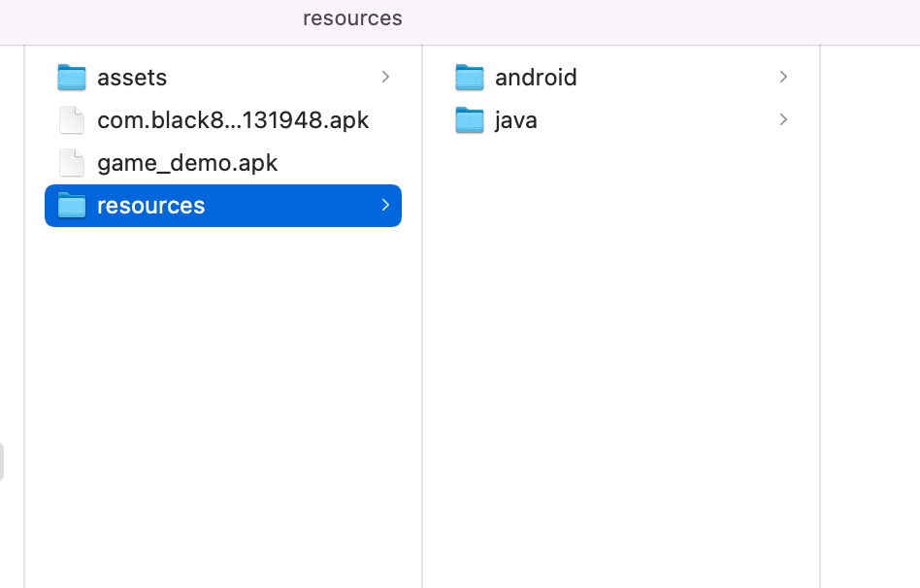This screenshot has height=588, width=920.
Task: Select the com.black8...131948.apk file name
Action: [x=233, y=120]
